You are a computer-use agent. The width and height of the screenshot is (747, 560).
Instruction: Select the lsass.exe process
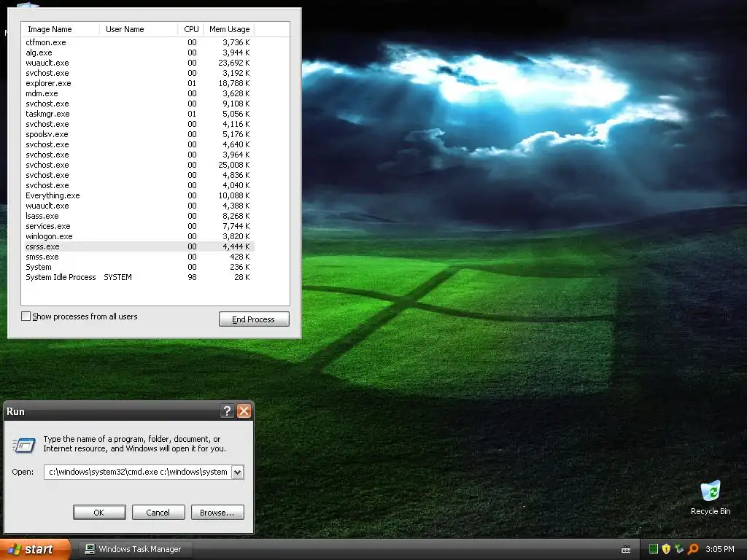139,216
